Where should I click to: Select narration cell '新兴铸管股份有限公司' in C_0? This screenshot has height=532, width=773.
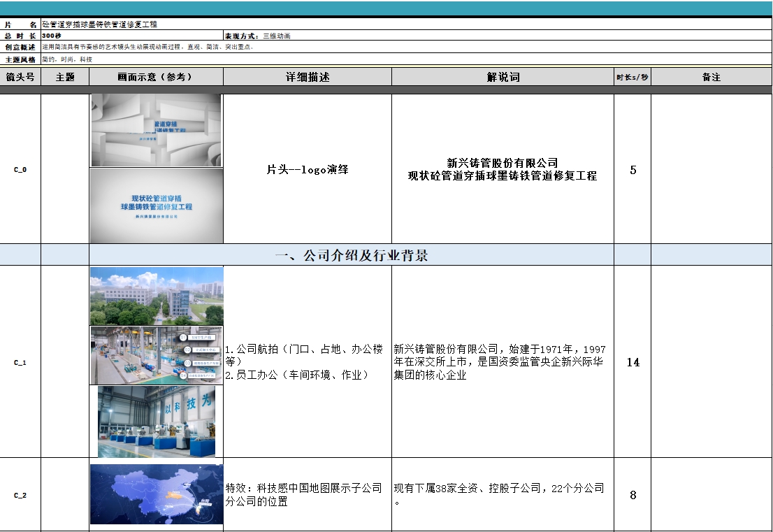click(503, 169)
